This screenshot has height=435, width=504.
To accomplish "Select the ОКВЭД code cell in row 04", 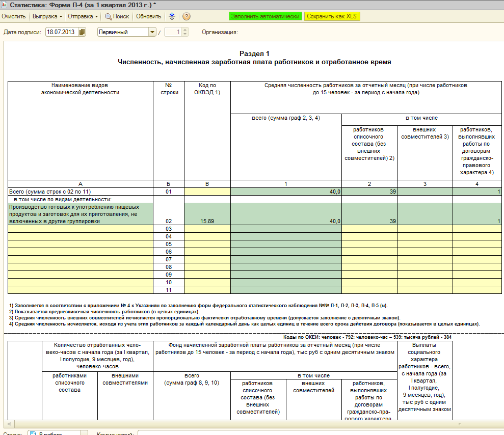I will (207, 236).
